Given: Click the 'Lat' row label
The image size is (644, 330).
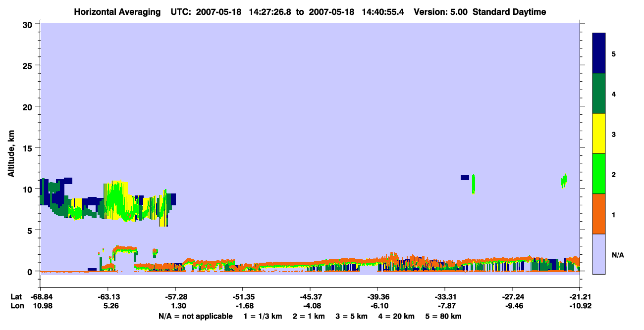Looking at the screenshot, I should tap(16, 297).
